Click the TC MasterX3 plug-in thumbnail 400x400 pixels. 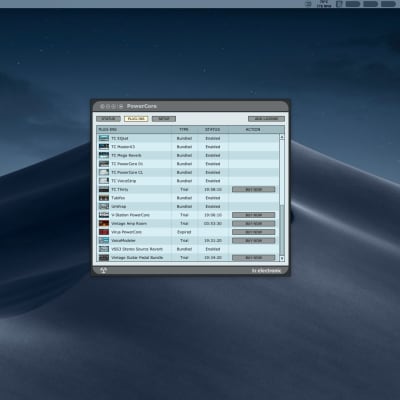click(104, 146)
